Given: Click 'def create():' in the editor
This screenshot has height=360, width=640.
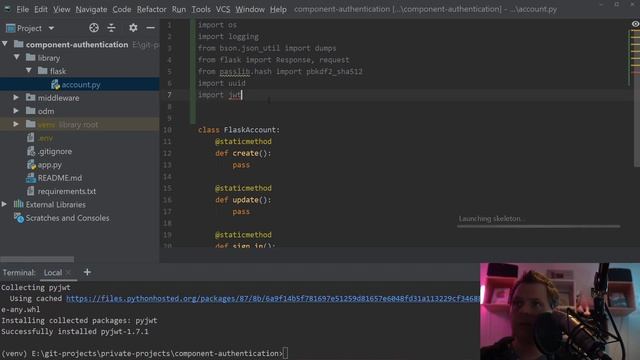Looking at the screenshot, I should click(243, 153).
